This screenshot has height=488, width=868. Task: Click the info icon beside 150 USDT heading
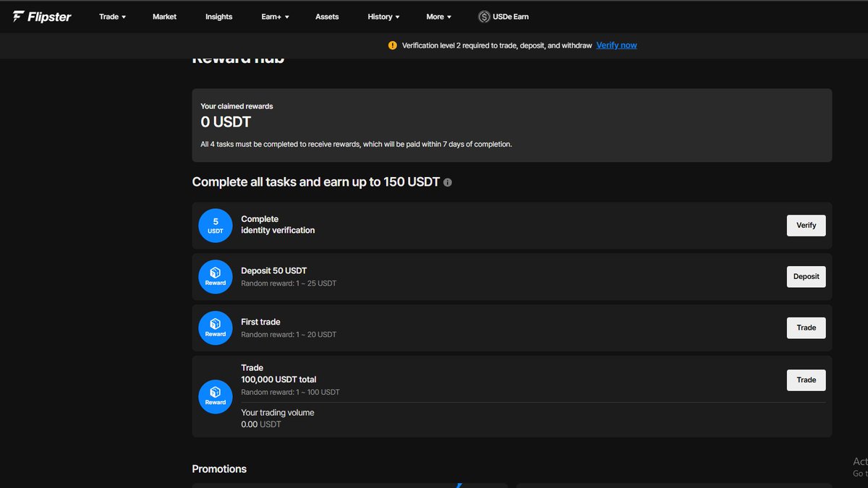pyautogui.click(x=448, y=183)
